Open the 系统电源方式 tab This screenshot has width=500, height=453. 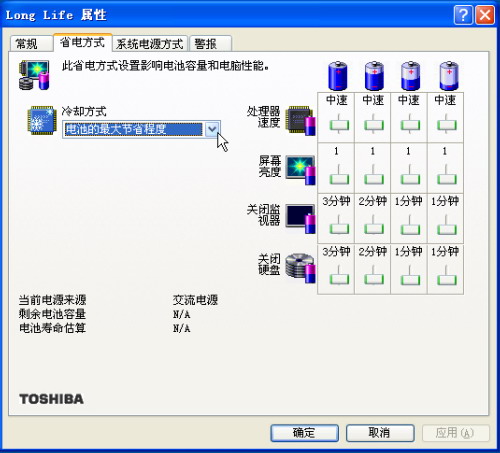(150, 44)
